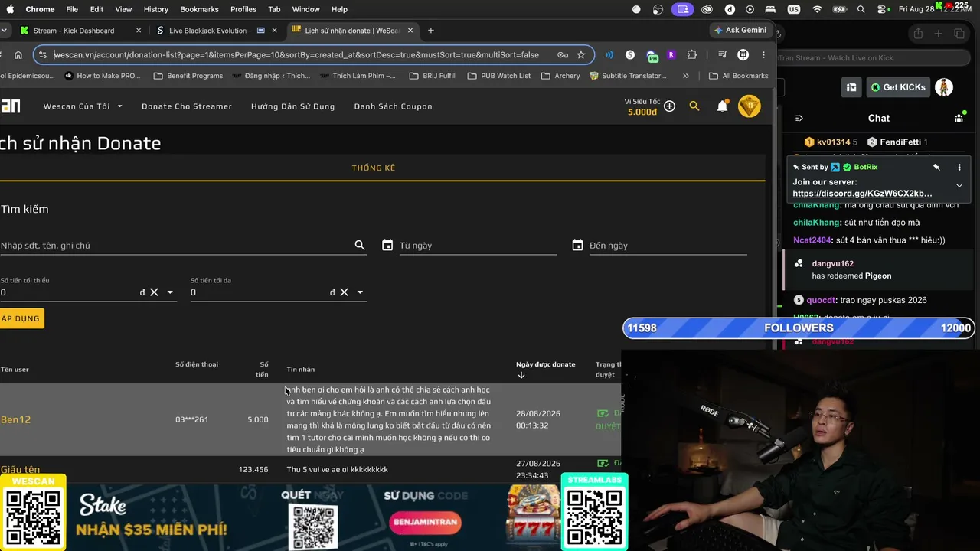This screenshot has width=980, height=551.
Task: Bookmark this page with the star icon
Action: coord(581,55)
